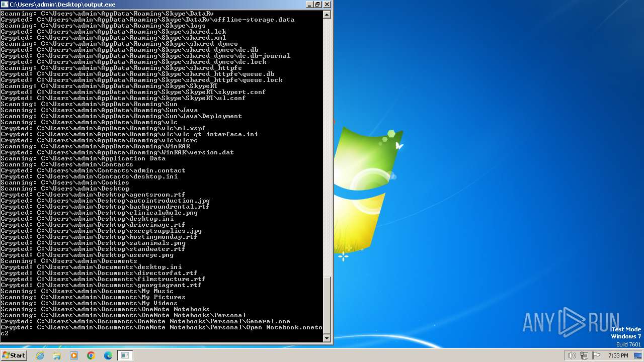Click the console scrollbar down arrow
This screenshot has height=362, width=644.
(x=327, y=338)
